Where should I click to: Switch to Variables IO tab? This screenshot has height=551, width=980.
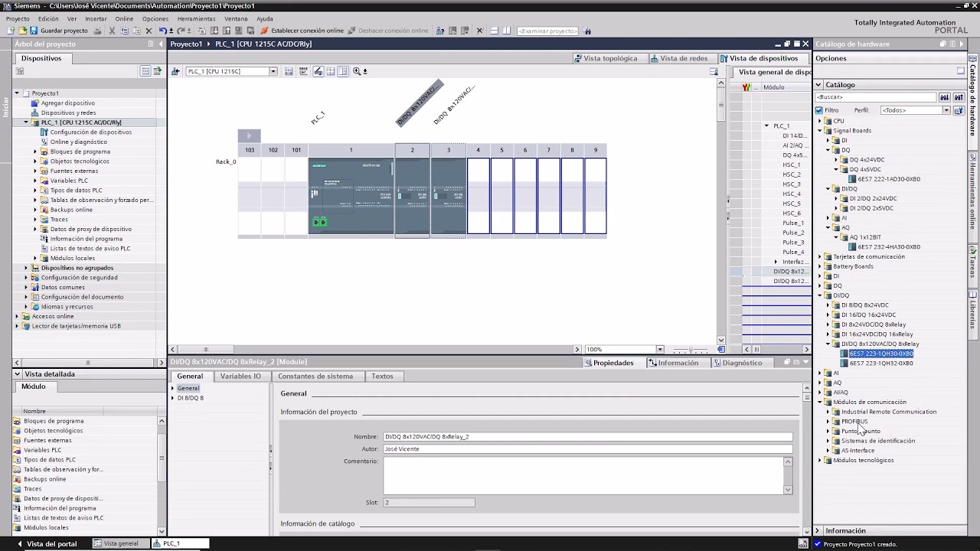pyautogui.click(x=240, y=376)
